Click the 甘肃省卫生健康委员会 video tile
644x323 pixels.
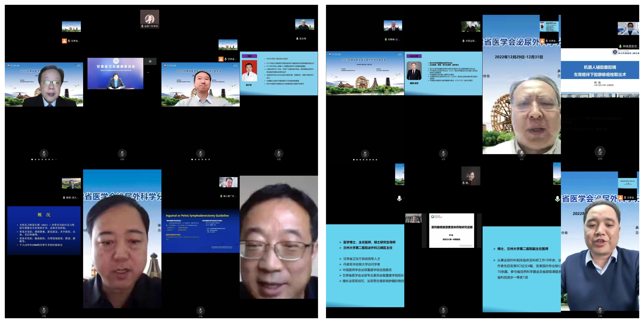[115, 74]
